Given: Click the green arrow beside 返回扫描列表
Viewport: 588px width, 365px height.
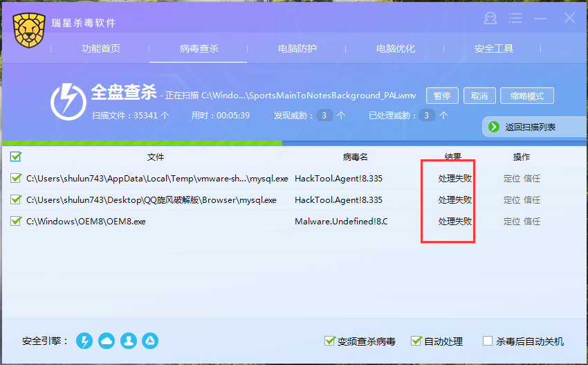Looking at the screenshot, I should click(494, 127).
